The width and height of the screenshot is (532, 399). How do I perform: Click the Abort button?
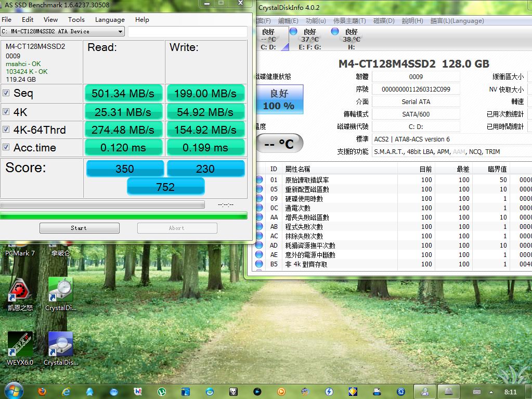pos(177,228)
